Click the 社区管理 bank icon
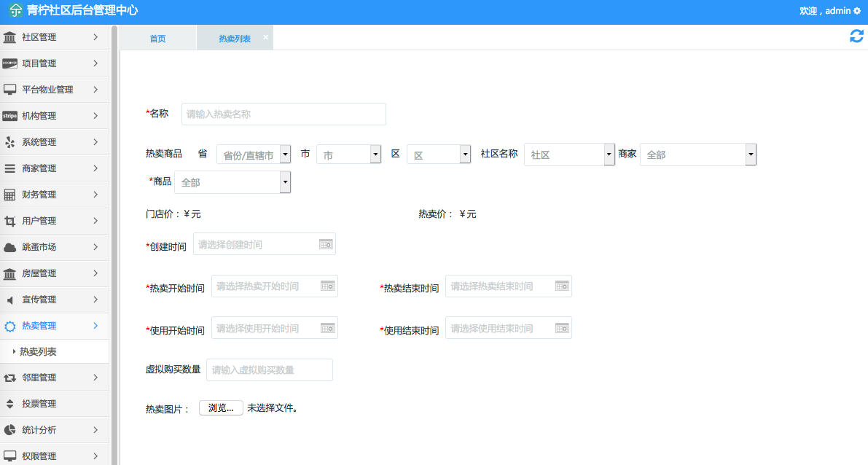Screen dimensions: 868x465 point(9,37)
